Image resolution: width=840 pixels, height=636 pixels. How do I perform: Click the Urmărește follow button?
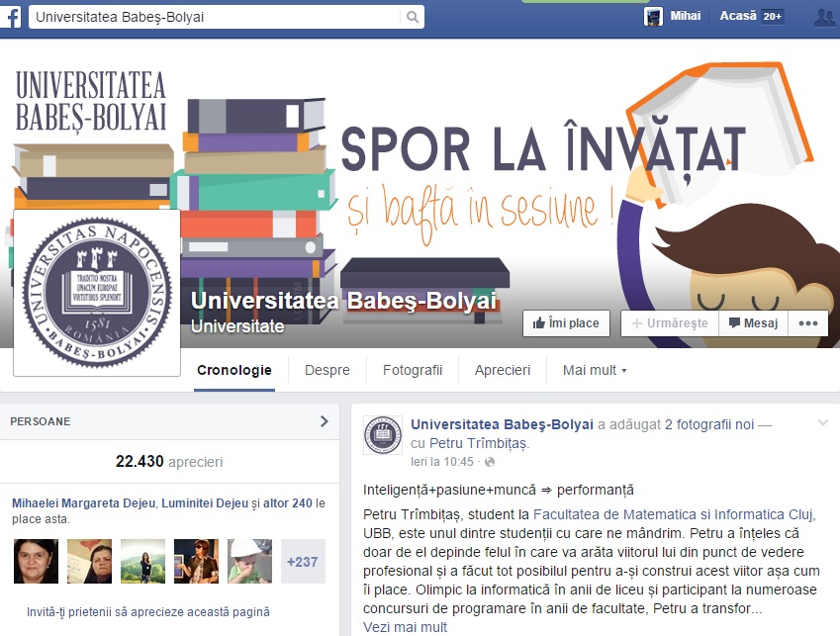[x=670, y=323]
